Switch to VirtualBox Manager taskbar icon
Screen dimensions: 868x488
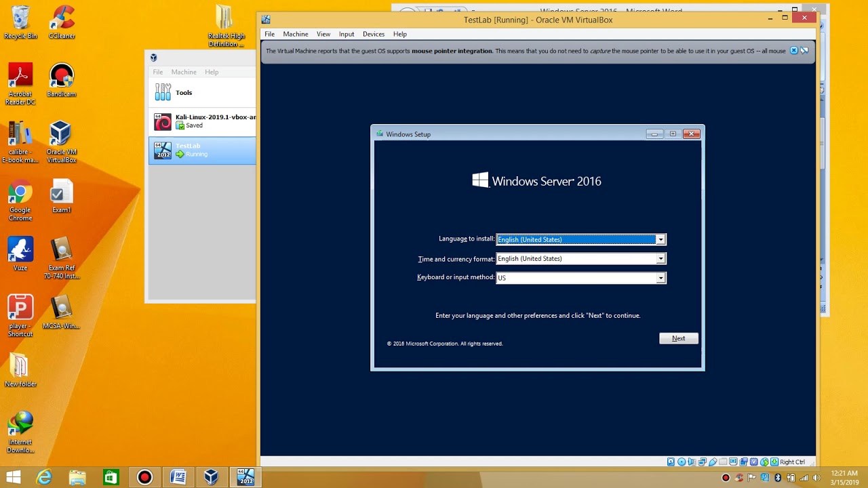[211, 477]
